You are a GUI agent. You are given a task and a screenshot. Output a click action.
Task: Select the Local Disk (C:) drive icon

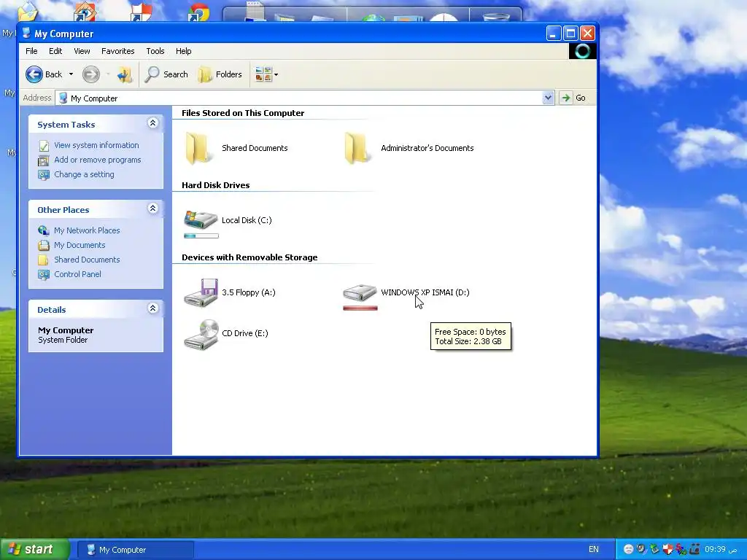(x=201, y=219)
